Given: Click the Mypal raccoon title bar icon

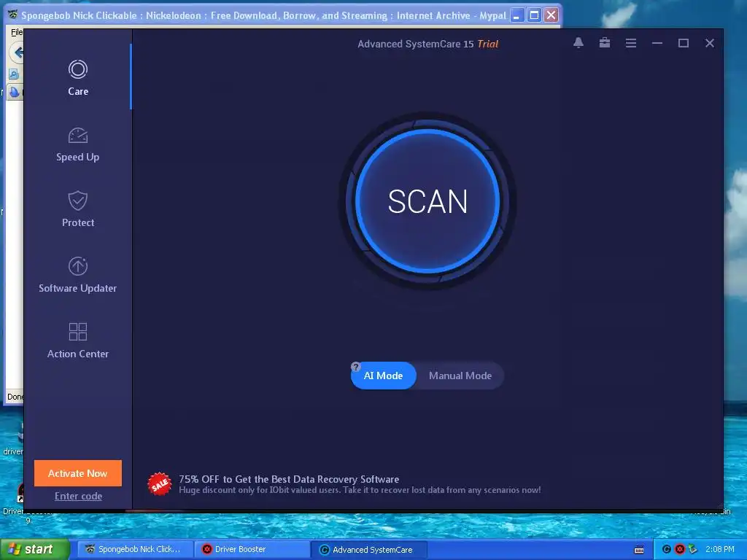Looking at the screenshot, I should click(12, 15).
